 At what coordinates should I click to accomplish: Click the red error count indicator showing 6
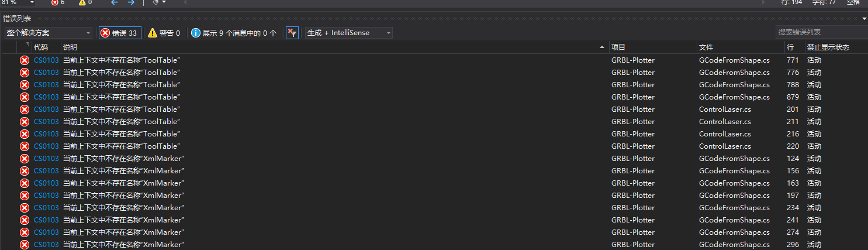[x=57, y=2]
